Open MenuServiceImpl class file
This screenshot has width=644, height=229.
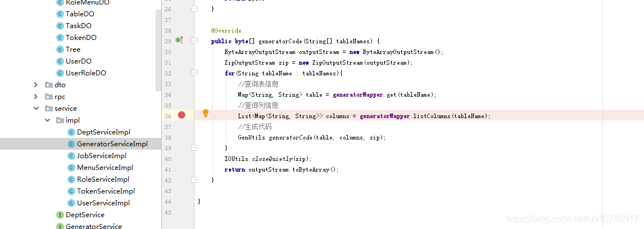click(105, 167)
